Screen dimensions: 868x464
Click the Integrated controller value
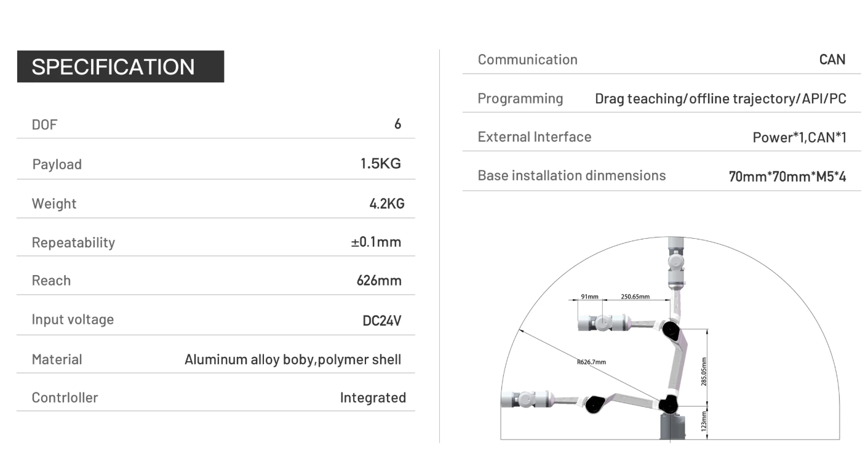click(373, 398)
